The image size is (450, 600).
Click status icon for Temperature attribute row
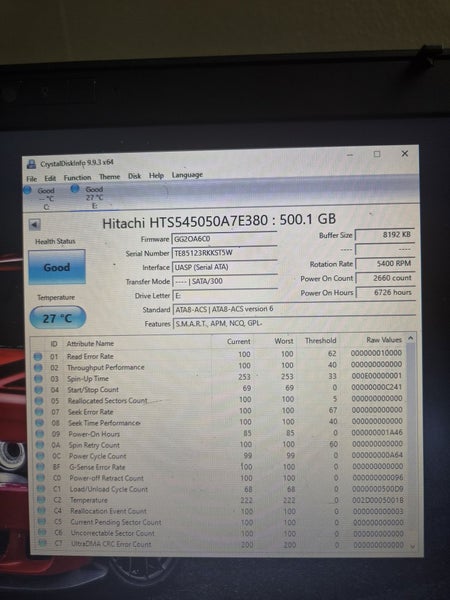point(42,500)
